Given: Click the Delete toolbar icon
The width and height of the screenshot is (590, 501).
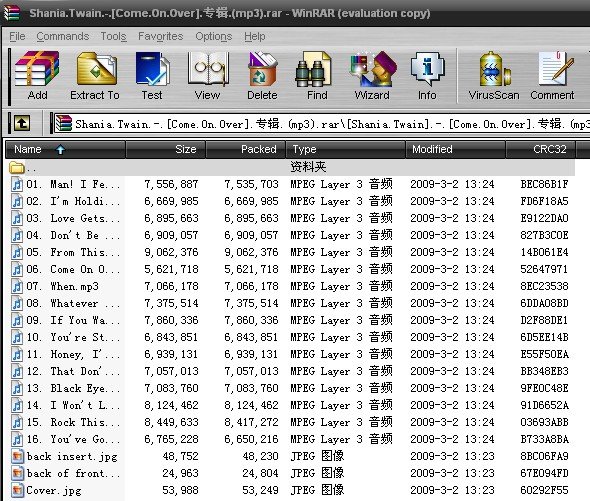Looking at the screenshot, I should tap(262, 75).
